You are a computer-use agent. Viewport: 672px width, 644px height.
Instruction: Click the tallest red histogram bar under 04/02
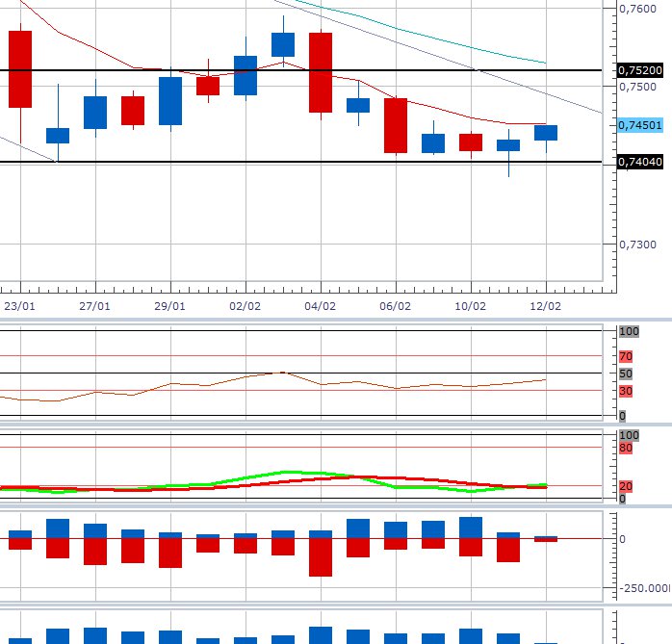pyautogui.click(x=321, y=556)
